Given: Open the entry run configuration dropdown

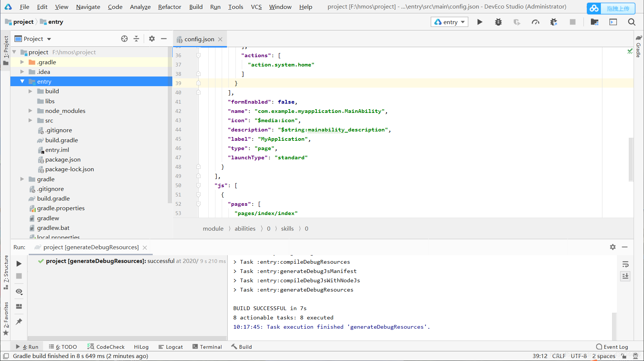Looking at the screenshot, I should point(449,22).
